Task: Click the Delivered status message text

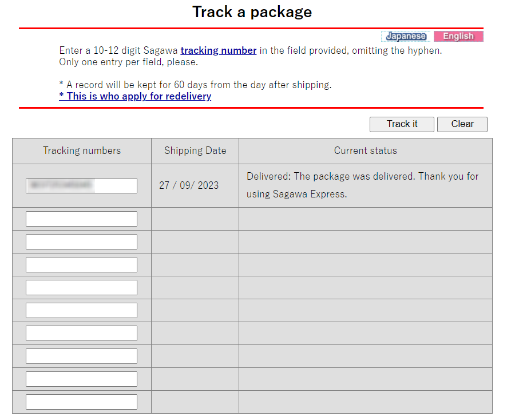Action: point(362,185)
